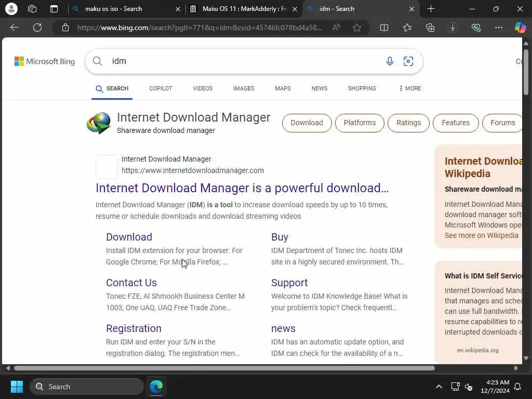532x399 pixels.
Task: Open the Support sitelink
Action: coord(289,283)
